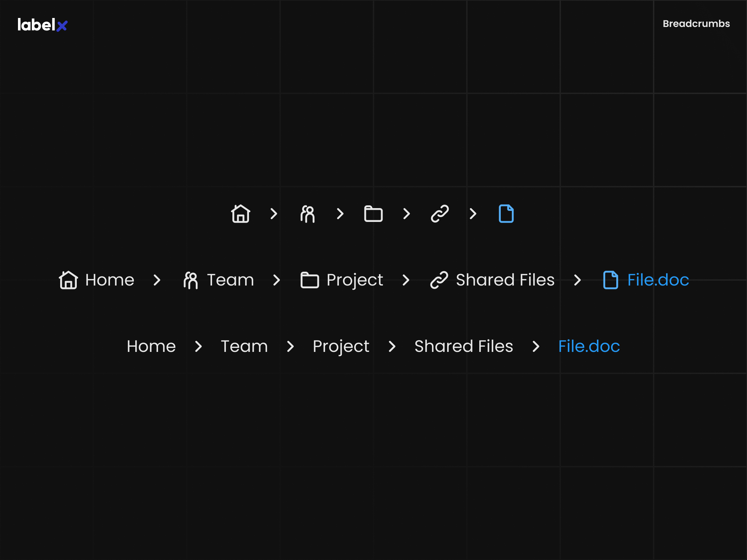Select the blue document icon beside File.doc
This screenshot has height=560, width=747.
[x=610, y=280]
